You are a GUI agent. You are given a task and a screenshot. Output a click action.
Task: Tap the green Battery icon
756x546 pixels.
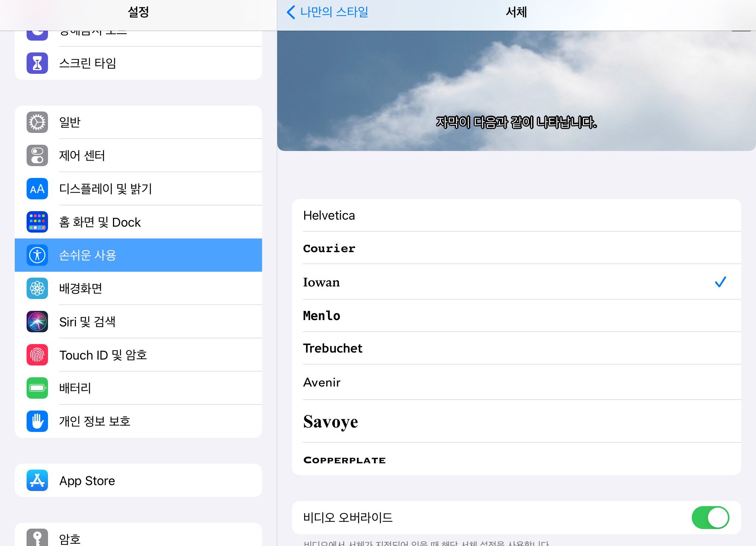(x=37, y=388)
